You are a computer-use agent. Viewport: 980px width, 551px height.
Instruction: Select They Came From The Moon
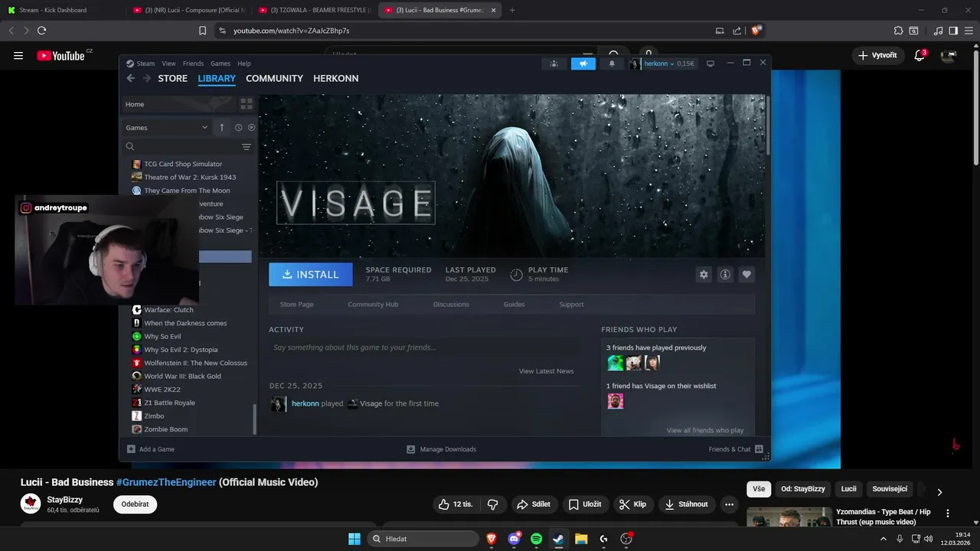point(187,191)
